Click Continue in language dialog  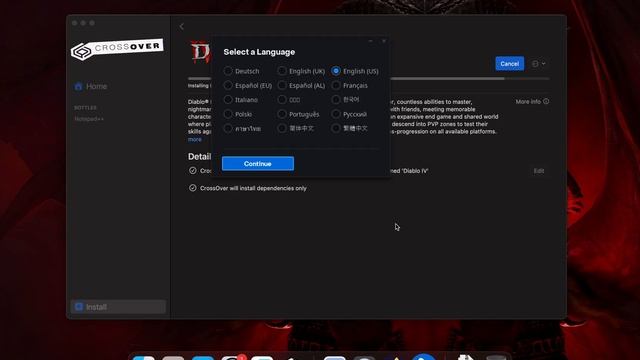pyautogui.click(x=258, y=164)
